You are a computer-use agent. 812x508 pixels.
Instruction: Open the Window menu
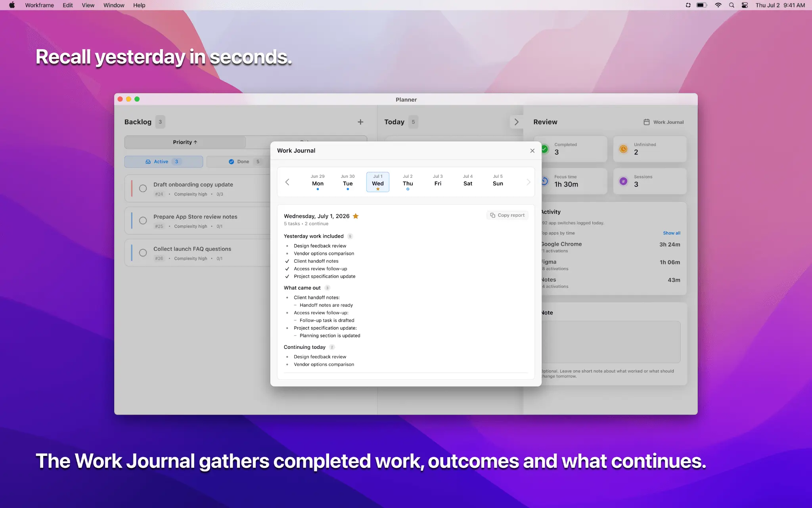tap(114, 5)
